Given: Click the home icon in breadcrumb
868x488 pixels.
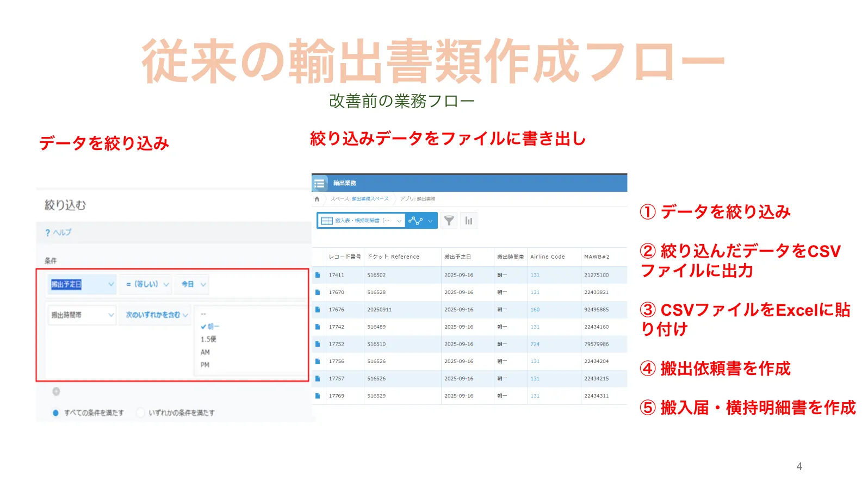Looking at the screenshot, I should pyautogui.click(x=317, y=199).
